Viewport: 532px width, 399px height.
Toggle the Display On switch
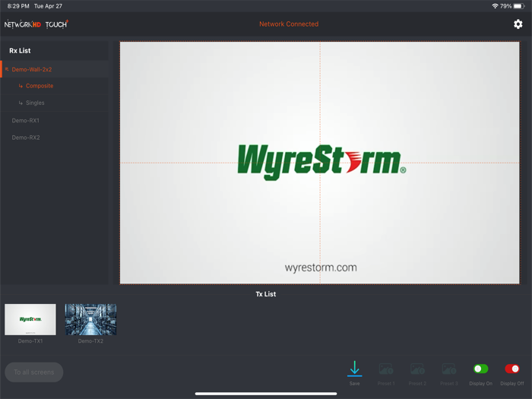pos(481,369)
